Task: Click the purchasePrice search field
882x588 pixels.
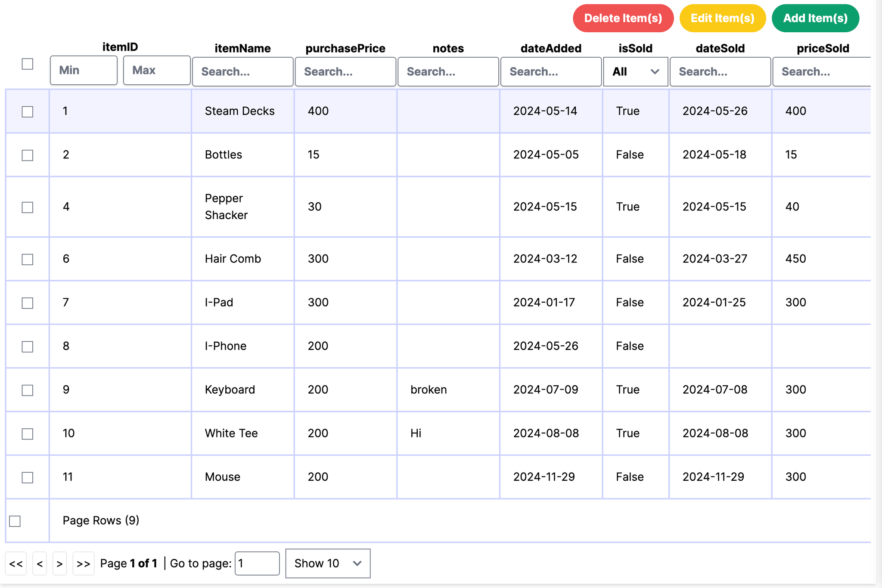Action: click(345, 71)
